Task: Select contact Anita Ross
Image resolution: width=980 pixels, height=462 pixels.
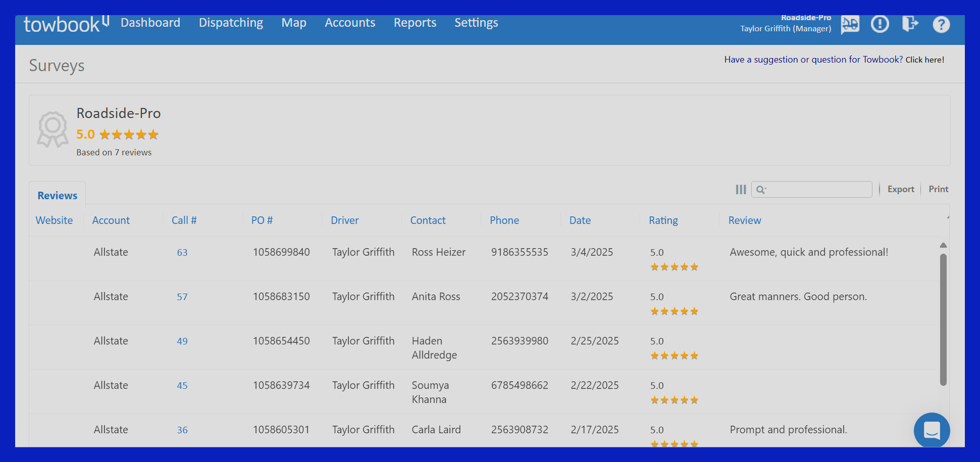Action: pos(436,297)
